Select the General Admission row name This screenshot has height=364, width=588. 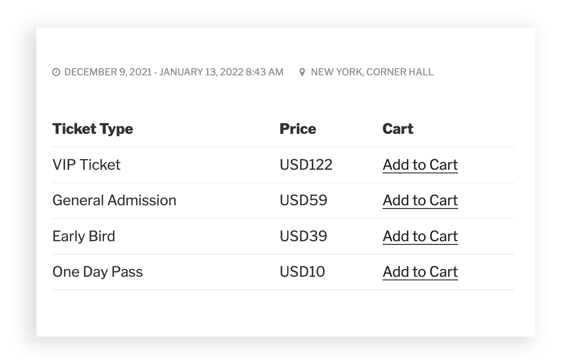tap(114, 201)
